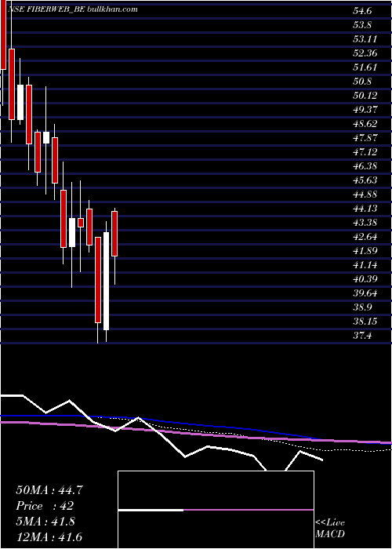Viewport: 392px width, 549px height.
Task: Click the <<Live MACD label
Action: 330,529
